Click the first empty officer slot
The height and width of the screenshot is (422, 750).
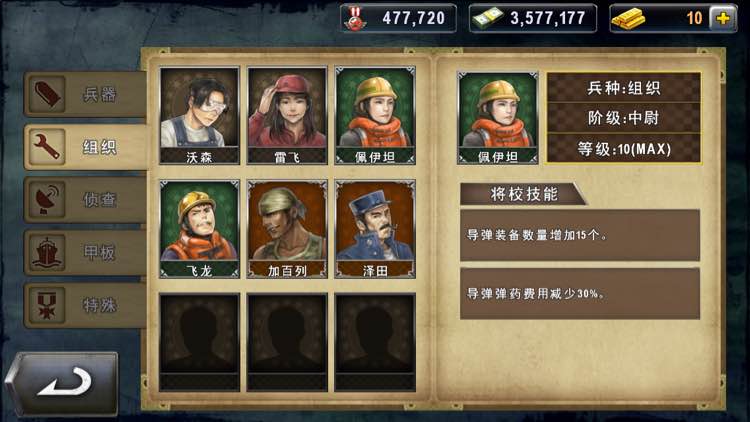pos(199,343)
